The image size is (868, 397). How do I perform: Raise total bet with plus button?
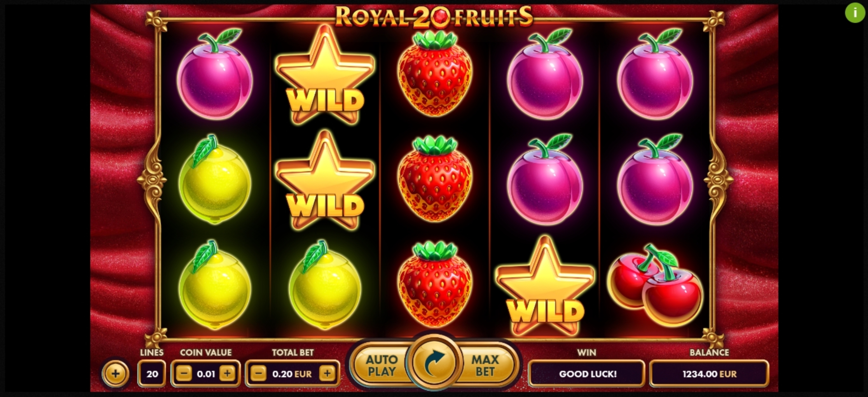(327, 373)
